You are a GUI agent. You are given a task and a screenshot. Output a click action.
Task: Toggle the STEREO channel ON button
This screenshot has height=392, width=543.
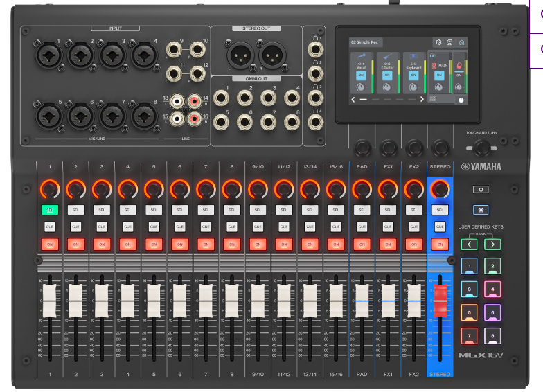pos(438,243)
